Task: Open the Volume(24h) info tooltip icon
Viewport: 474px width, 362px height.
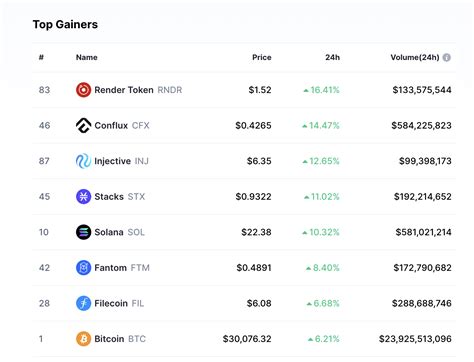Action: click(447, 58)
